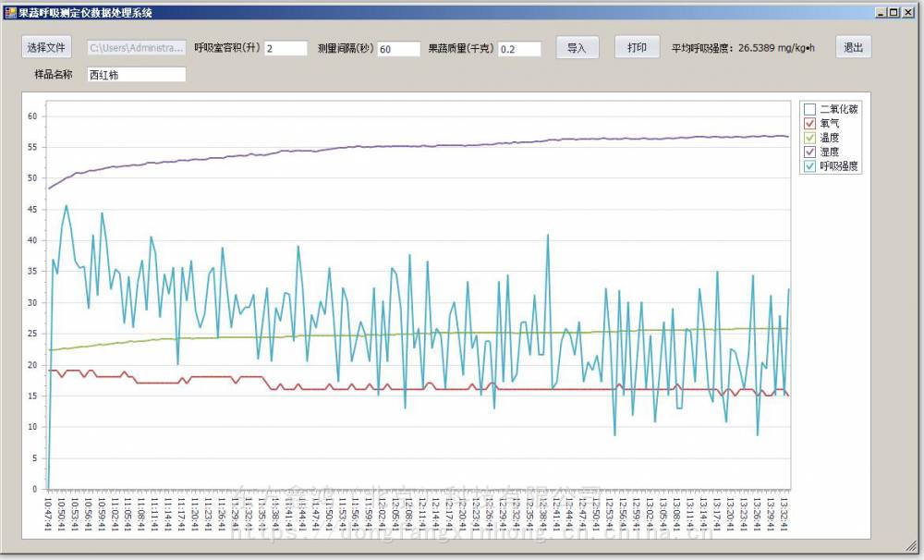Viewport: 924px width, 560px height.
Task: Focus the 呼吸室容积 input field
Action: pos(286,48)
